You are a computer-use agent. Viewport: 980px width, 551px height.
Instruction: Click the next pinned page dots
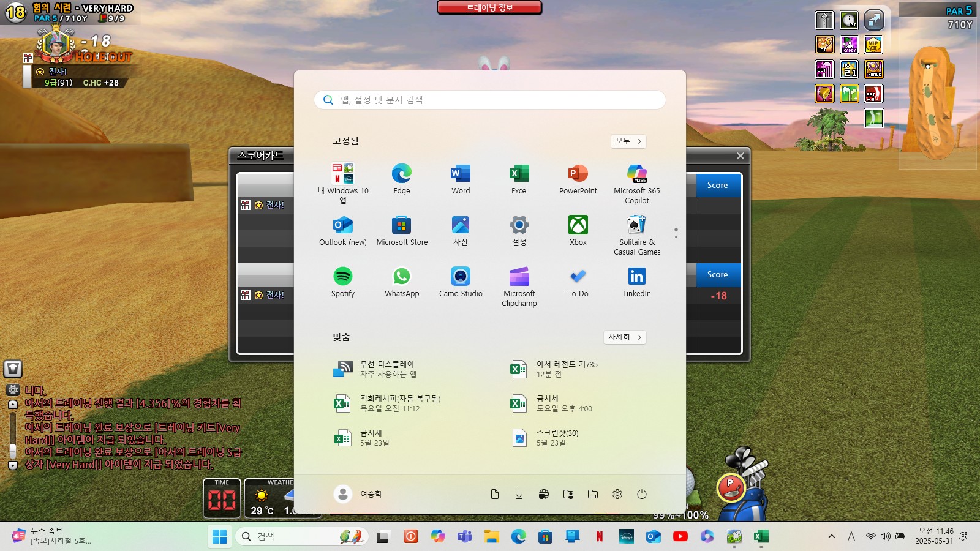(676, 233)
